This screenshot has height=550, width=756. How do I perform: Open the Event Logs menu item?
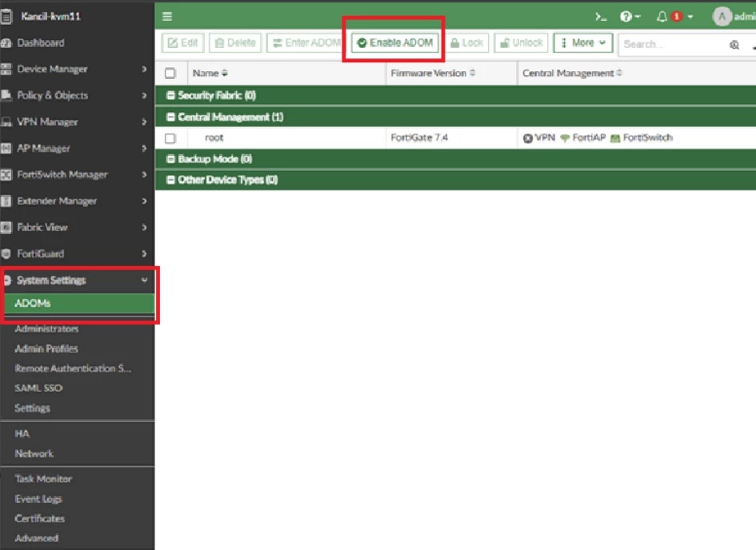38,499
